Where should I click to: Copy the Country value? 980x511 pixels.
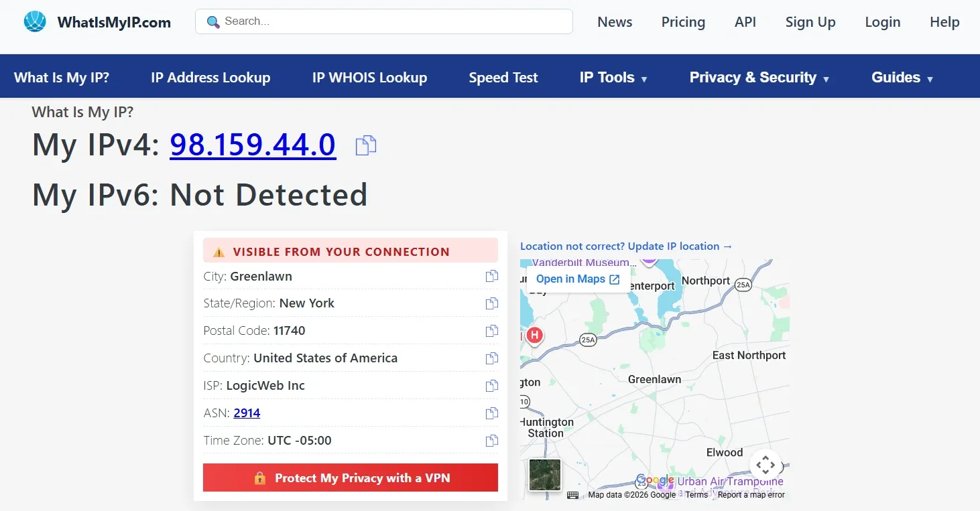(x=492, y=358)
